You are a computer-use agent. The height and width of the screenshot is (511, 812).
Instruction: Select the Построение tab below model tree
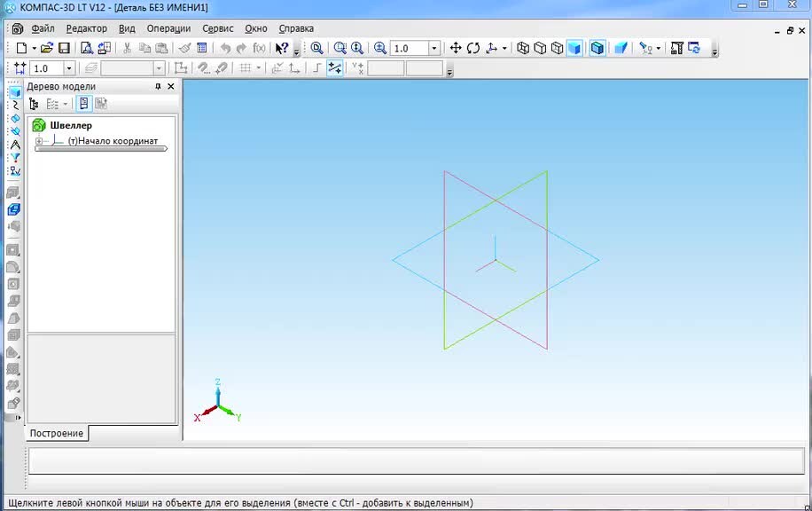coord(57,433)
